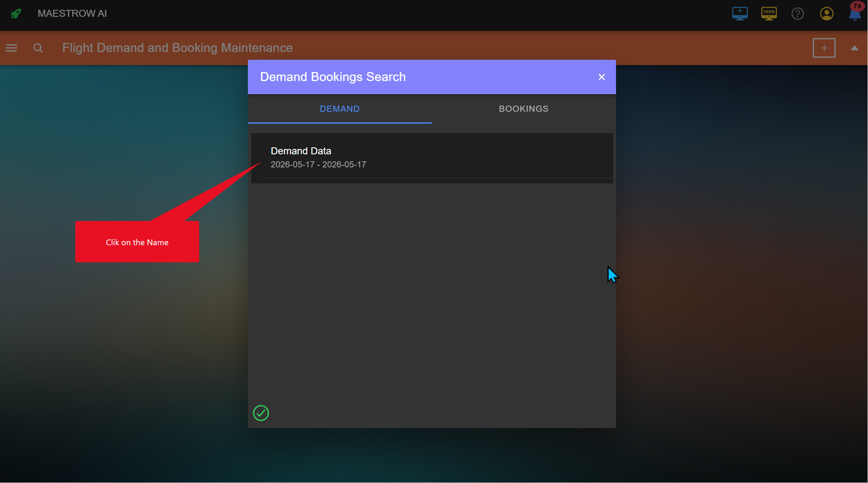Open the help question mark icon
The width and height of the screenshot is (868, 483).
[798, 14]
